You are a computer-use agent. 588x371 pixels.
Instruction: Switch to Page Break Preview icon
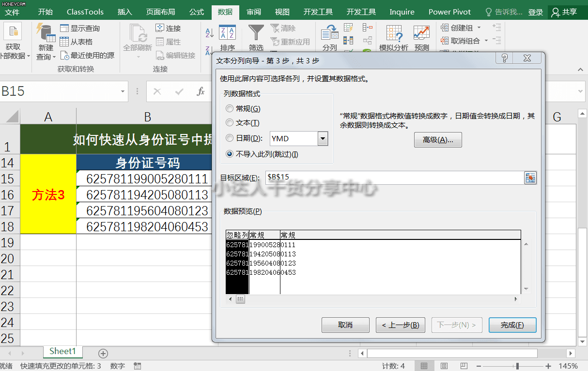click(464, 366)
